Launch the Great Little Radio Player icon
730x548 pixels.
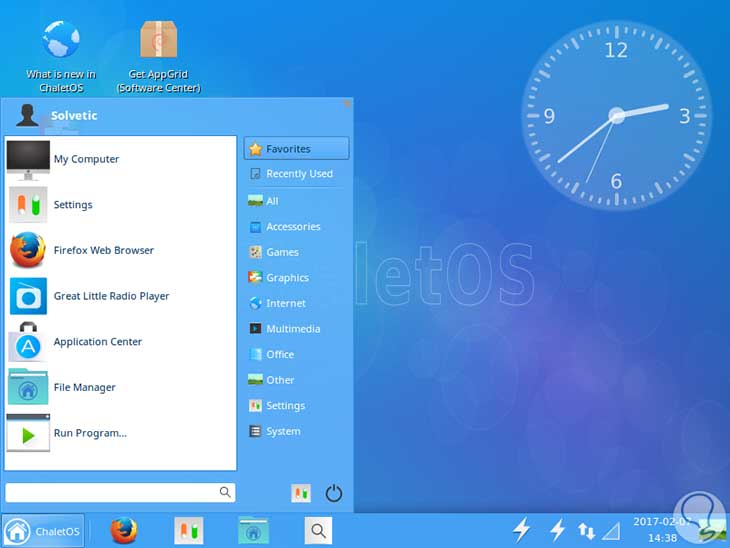28,296
